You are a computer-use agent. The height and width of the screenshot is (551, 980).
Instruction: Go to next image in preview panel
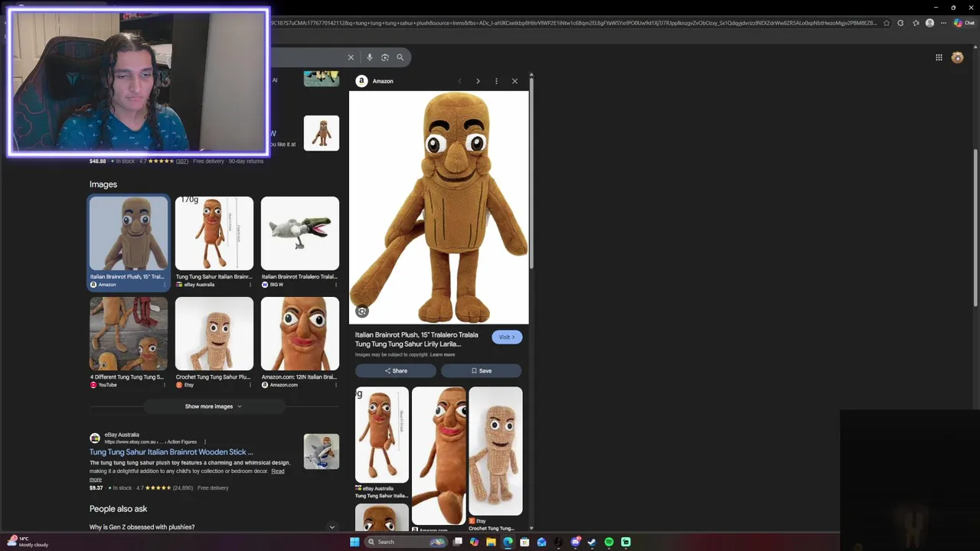click(x=478, y=81)
